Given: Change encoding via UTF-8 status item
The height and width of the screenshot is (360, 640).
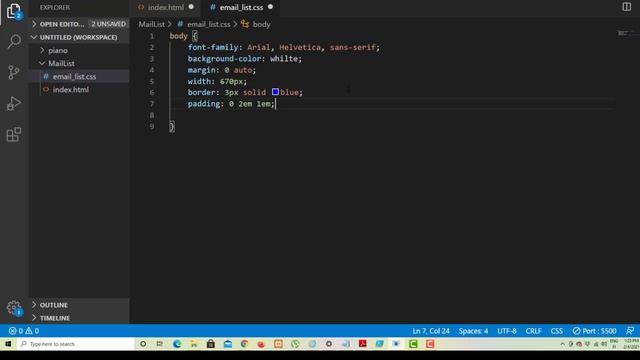Looking at the screenshot, I should pyautogui.click(x=507, y=331).
